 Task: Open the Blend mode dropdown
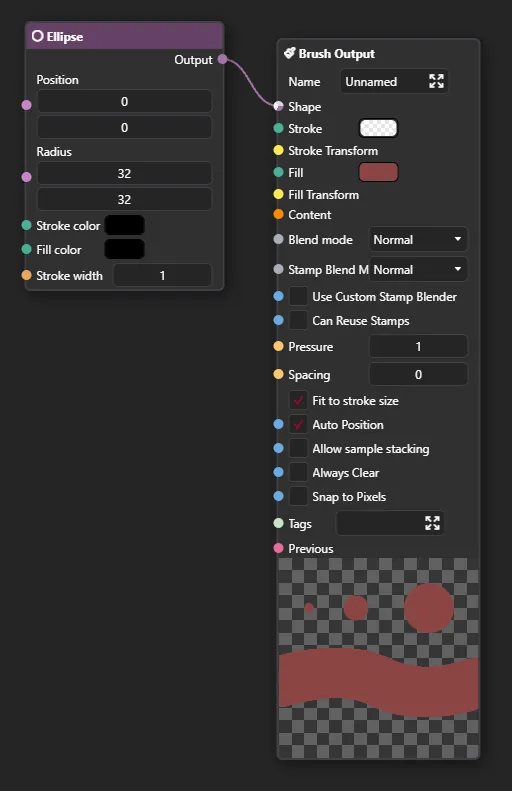(418, 239)
